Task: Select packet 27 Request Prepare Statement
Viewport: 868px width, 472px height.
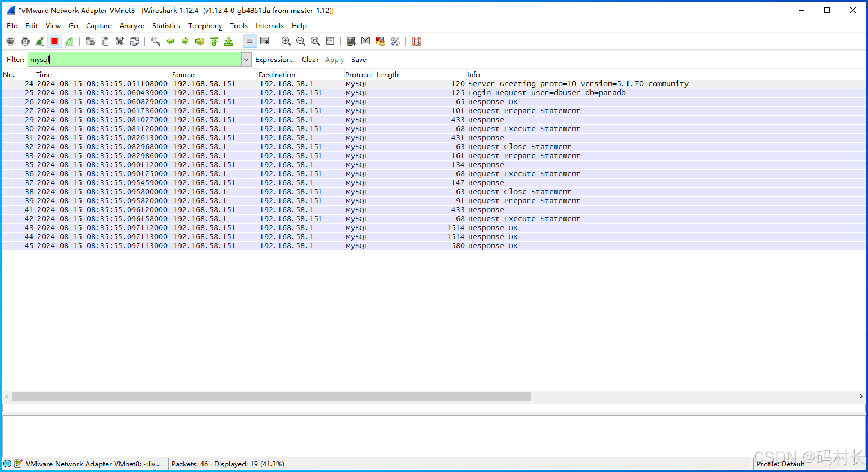Action: pyautogui.click(x=433, y=111)
